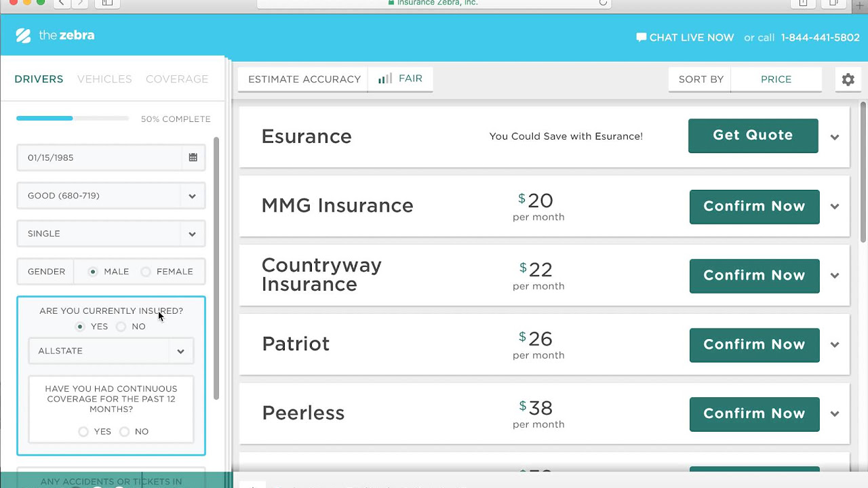Switch to the Coverage tab
Screen dimensions: 868x488
click(x=177, y=79)
